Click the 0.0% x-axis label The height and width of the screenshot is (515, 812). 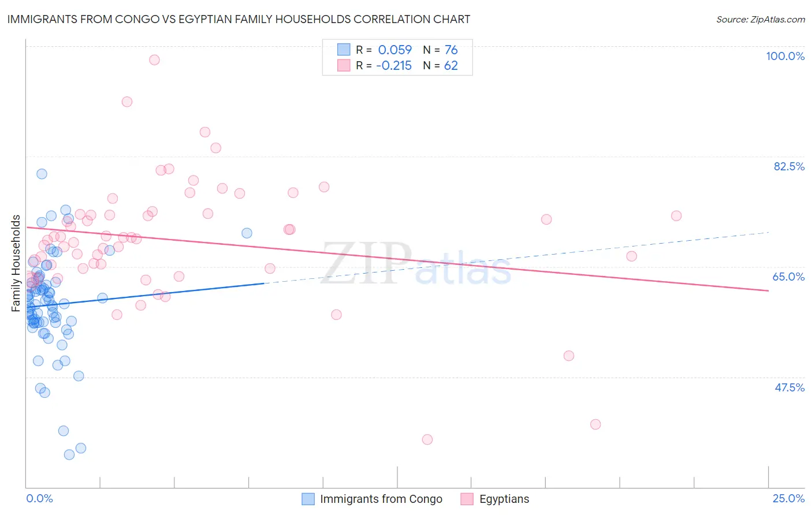pos(40,498)
